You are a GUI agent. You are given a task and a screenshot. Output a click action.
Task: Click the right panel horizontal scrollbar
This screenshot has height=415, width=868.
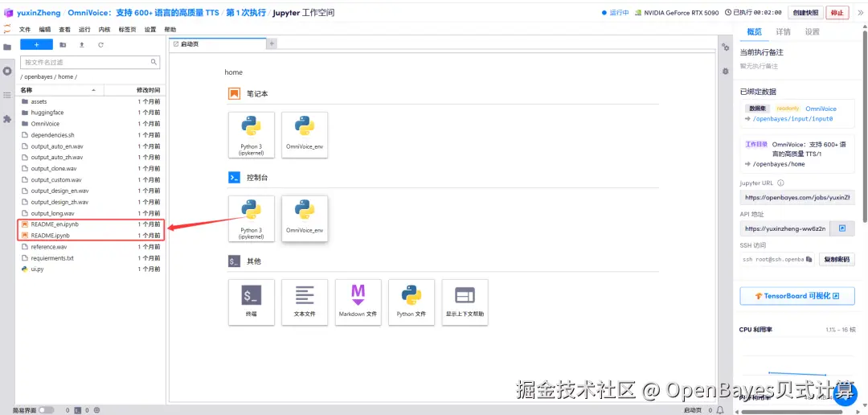pos(792,412)
